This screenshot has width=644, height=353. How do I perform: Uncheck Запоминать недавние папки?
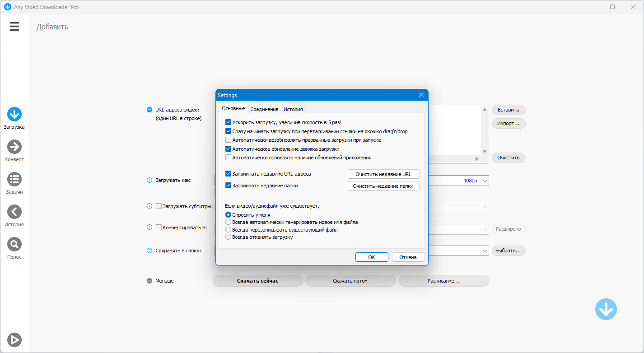(228, 186)
